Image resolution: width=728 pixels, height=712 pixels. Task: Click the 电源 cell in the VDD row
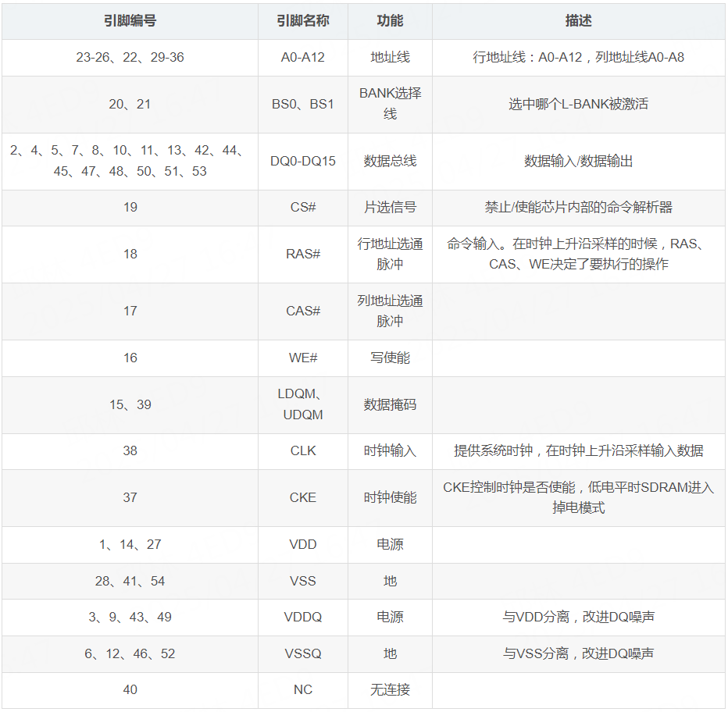click(390, 544)
